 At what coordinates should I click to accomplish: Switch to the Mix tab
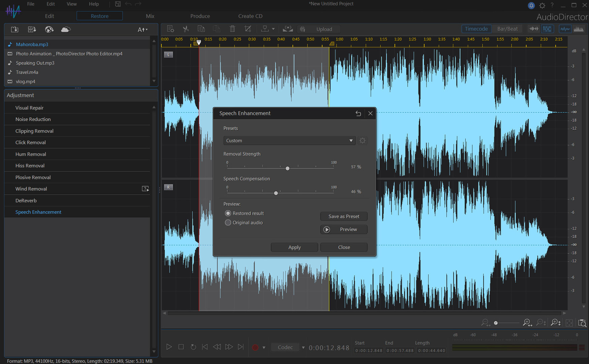150,16
